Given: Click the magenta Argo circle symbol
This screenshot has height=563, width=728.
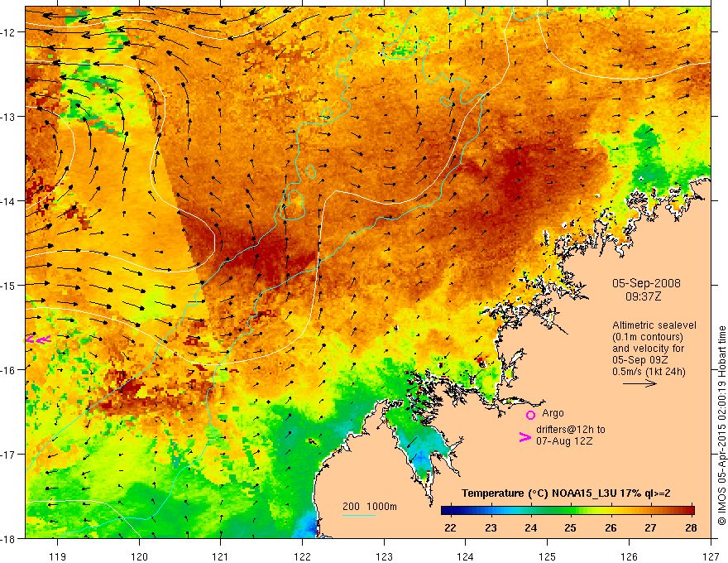Looking at the screenshot, I should (x=530, y=415).
